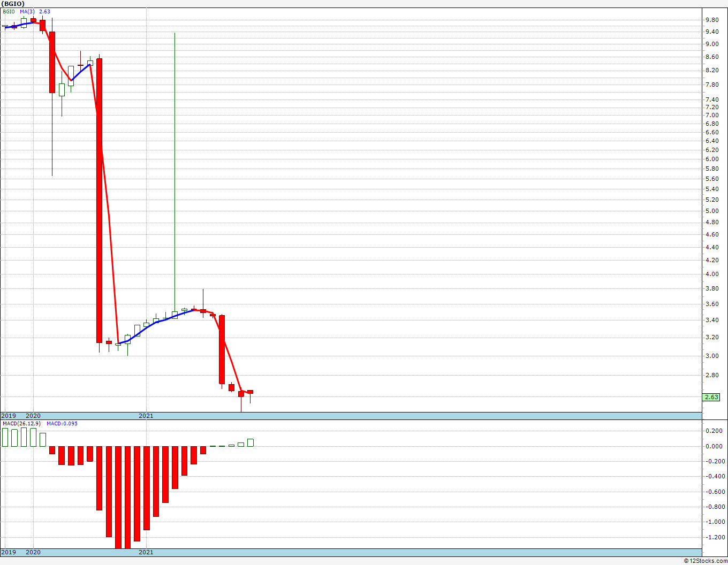Click the large red candle falling from 8.60
Viewport: 728px width, 565px height.
point(99,200)
